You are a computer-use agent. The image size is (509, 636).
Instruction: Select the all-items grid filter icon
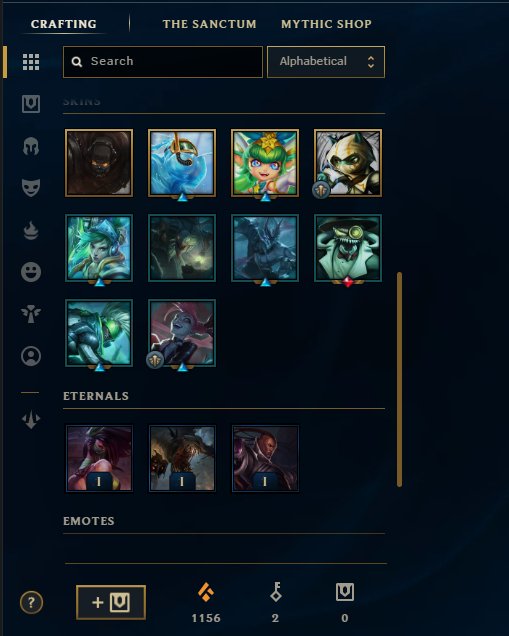[31, 62]
